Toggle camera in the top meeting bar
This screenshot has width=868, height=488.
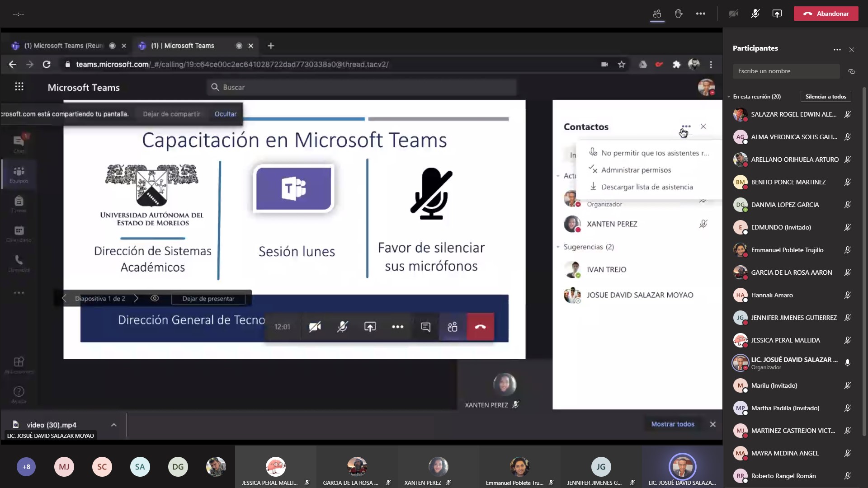[733, 14]
